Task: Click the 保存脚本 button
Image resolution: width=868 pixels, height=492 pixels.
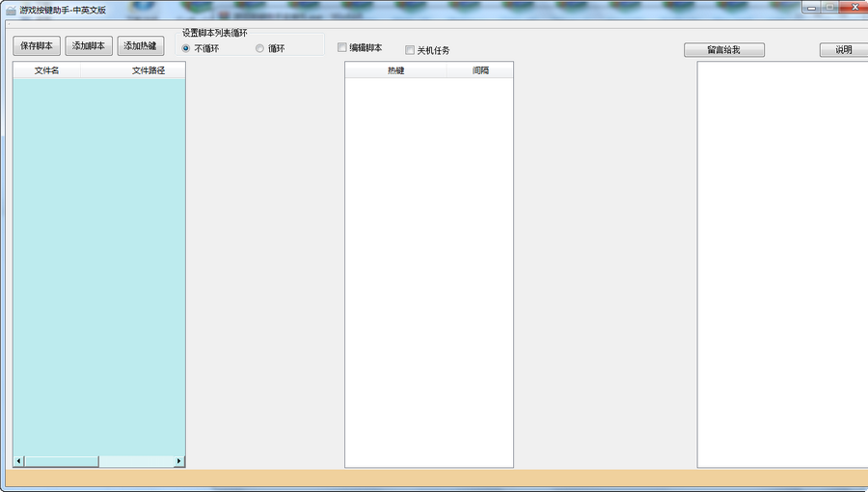Action: click(37, 46)
